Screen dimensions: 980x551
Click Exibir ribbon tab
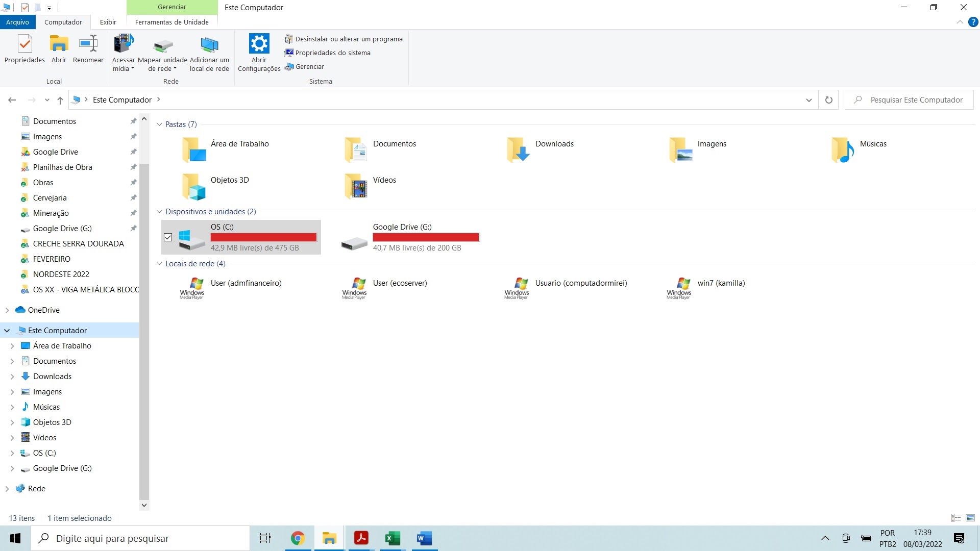pos(108,21)
